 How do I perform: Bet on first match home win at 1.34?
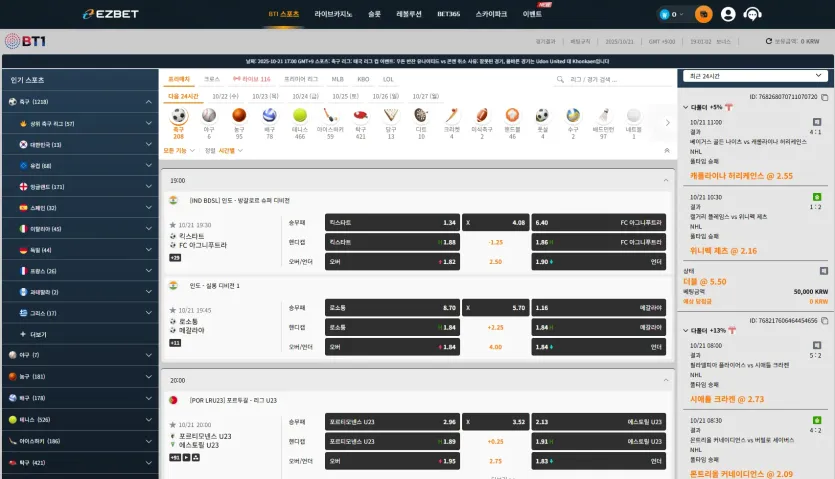click(x=392, y=223)
